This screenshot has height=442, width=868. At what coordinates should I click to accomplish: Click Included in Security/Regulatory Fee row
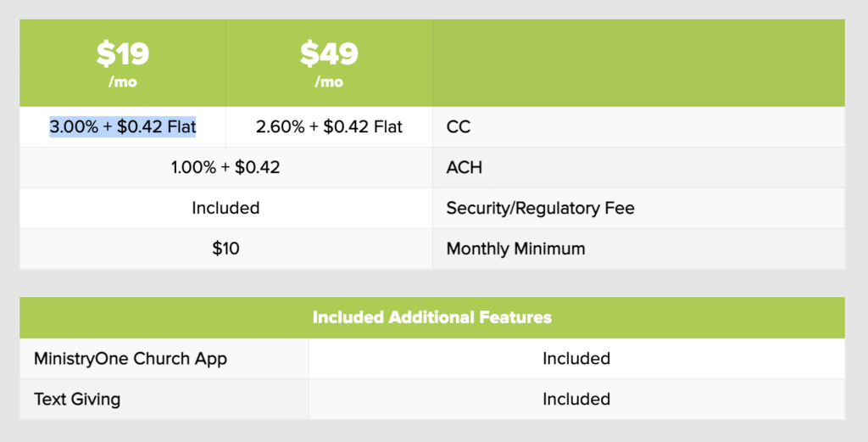tap(225, 208)
